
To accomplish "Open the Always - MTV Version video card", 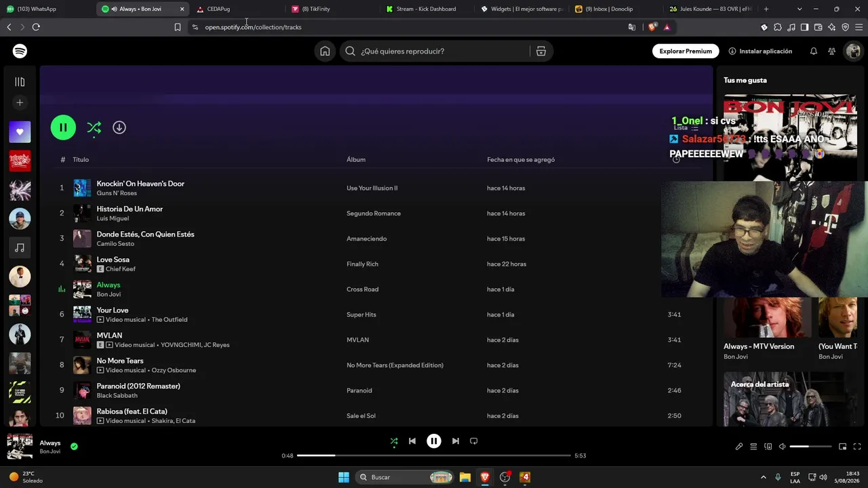I will point(767,329).
